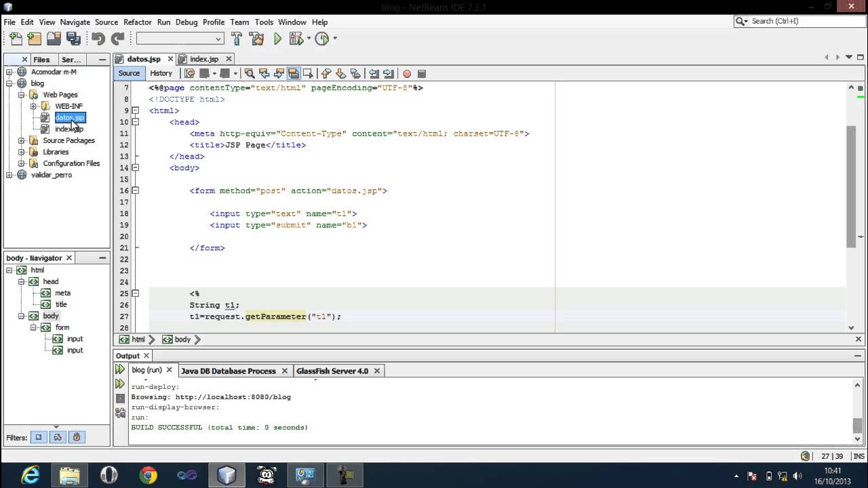Open the Tools menu
The height and width of the screenshot is (488, 868).
(264, 22)
